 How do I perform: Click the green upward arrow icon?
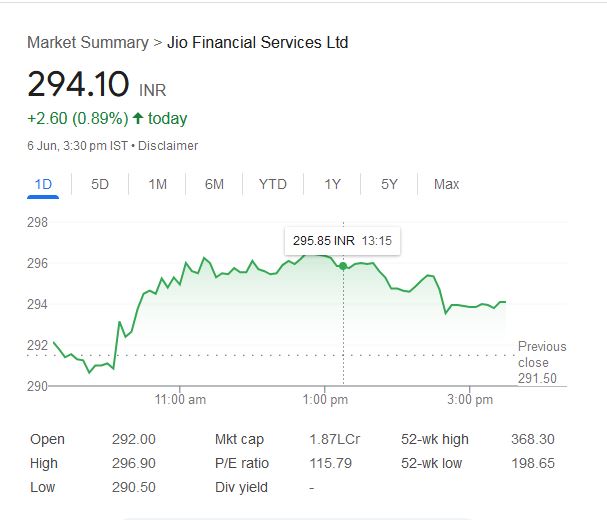pyautogui.click(x=138, y=118)
